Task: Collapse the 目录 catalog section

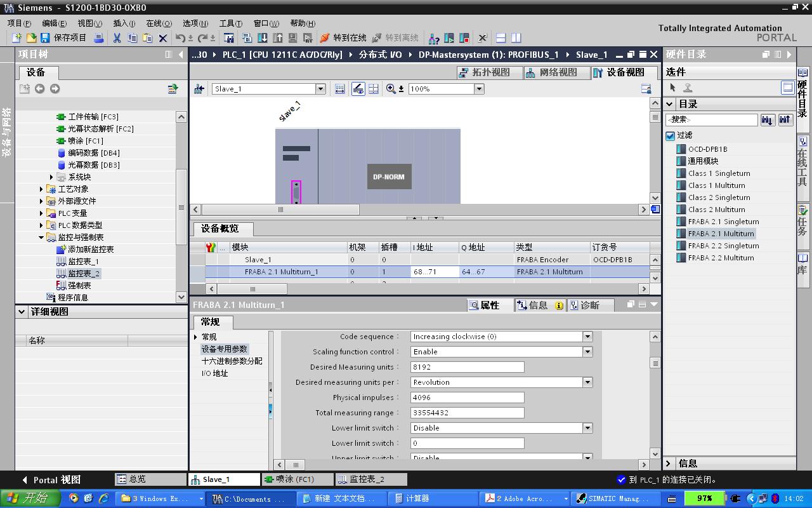Action: [669, 104]
